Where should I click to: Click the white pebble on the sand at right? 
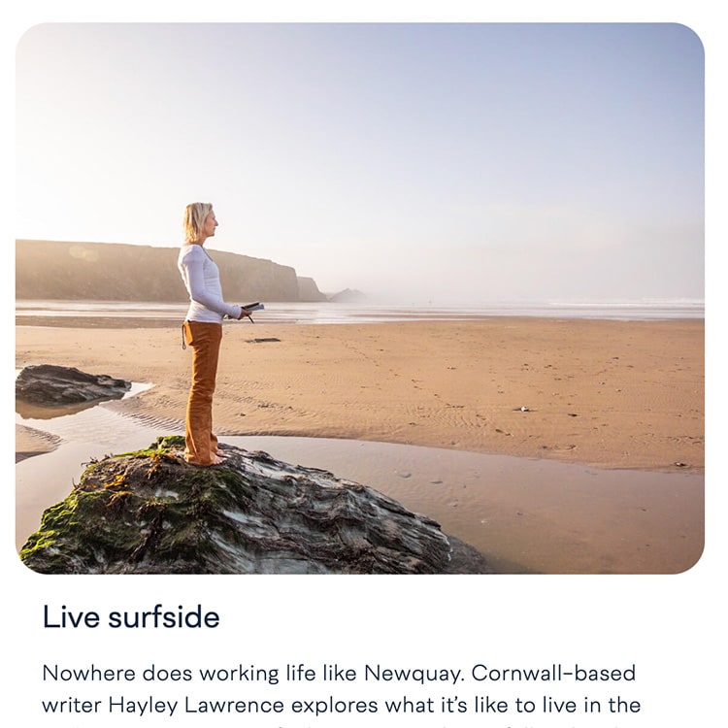(524, 409)
